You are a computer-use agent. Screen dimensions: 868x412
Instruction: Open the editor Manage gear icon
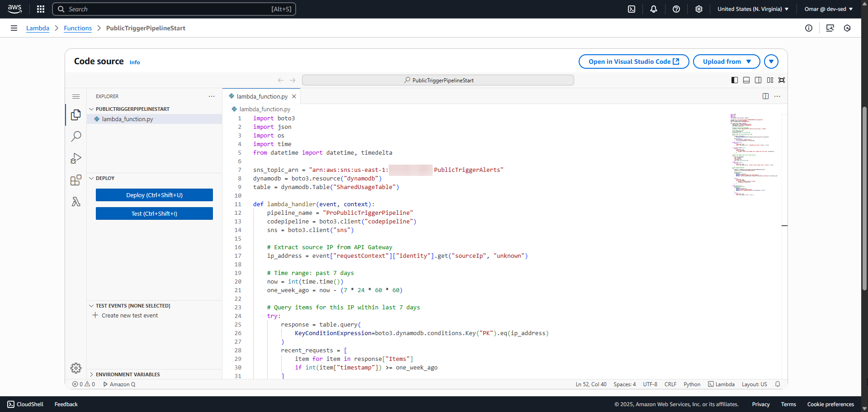pos(76,368)
